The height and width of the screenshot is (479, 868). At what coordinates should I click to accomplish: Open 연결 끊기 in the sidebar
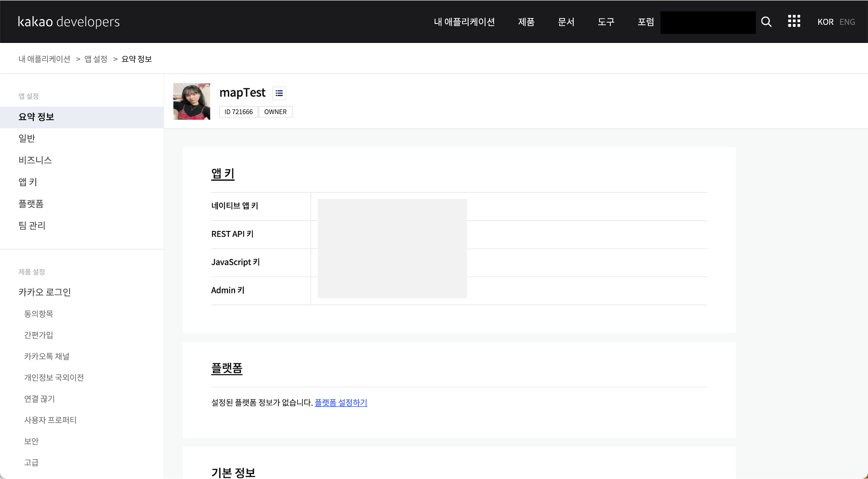40,399
